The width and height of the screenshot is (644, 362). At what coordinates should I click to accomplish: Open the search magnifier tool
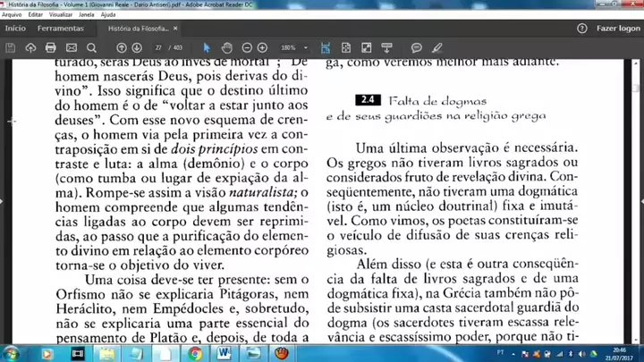[91, 47]
